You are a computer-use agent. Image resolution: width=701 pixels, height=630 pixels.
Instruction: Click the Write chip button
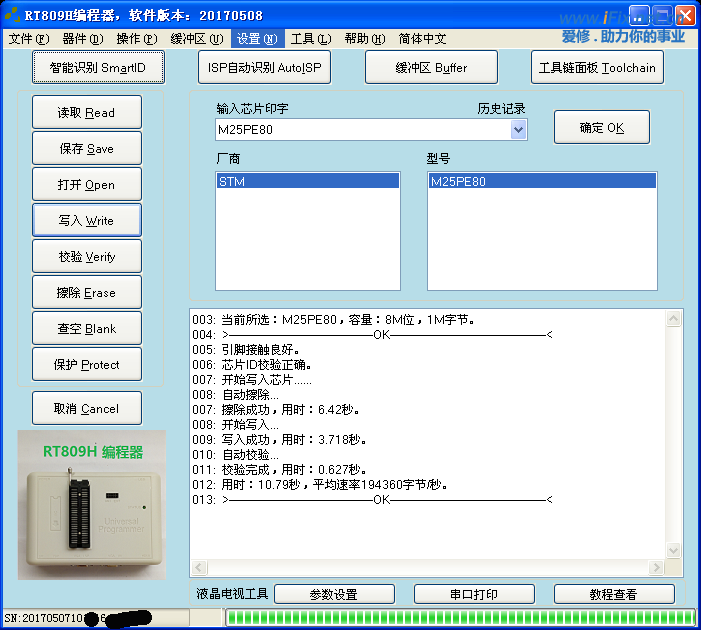[87, 221]
